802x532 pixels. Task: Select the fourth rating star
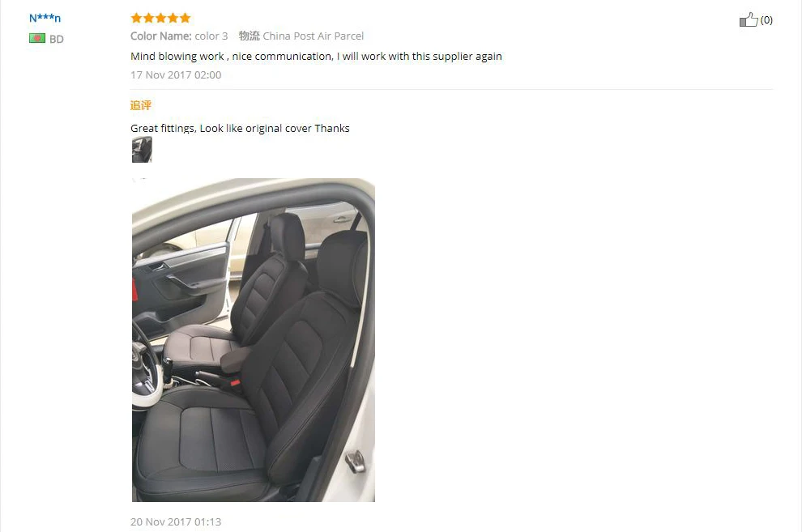click(x=173, y=19)
